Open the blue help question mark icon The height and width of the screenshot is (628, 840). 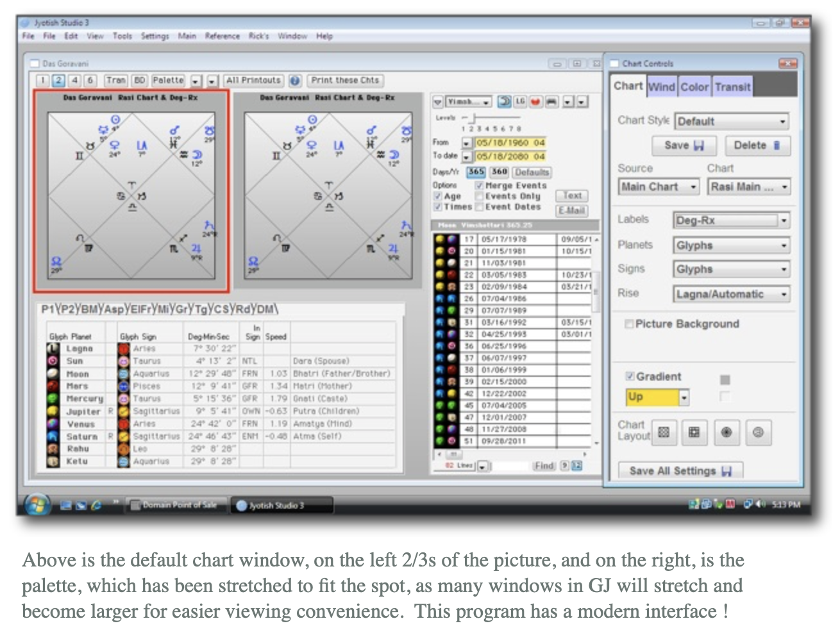click(x=295, y=81)
